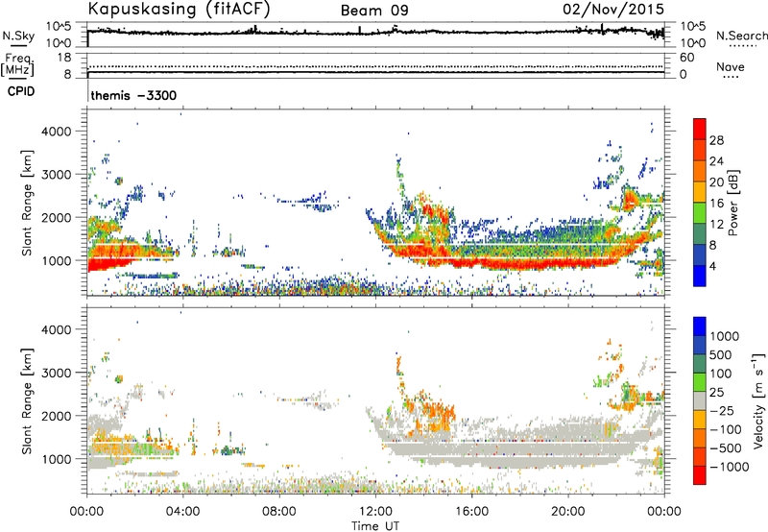This screenshot has width=768, height=532.
Task: Click the 'Power [dB]' color bar label
Action: pyautogui.click(x=733, y=203)
